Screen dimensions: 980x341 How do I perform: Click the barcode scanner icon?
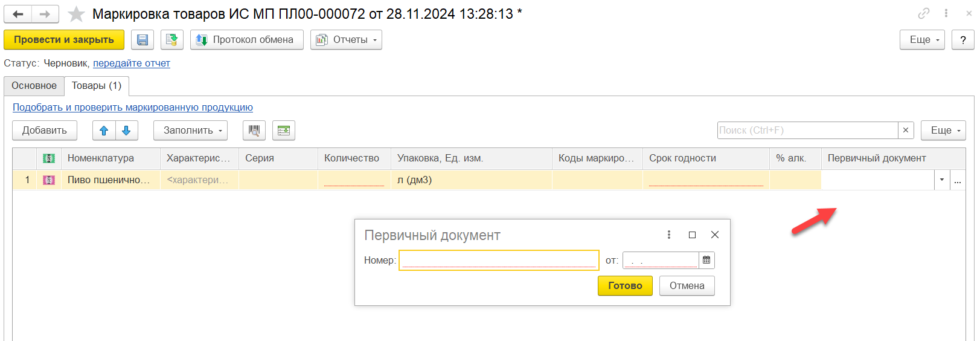(254, 131)
